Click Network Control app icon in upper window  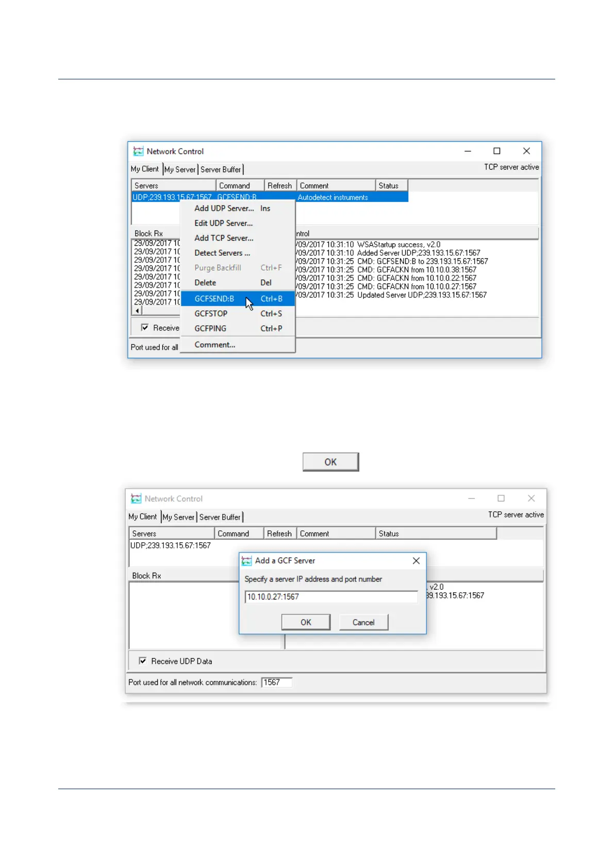click(138, 151)
